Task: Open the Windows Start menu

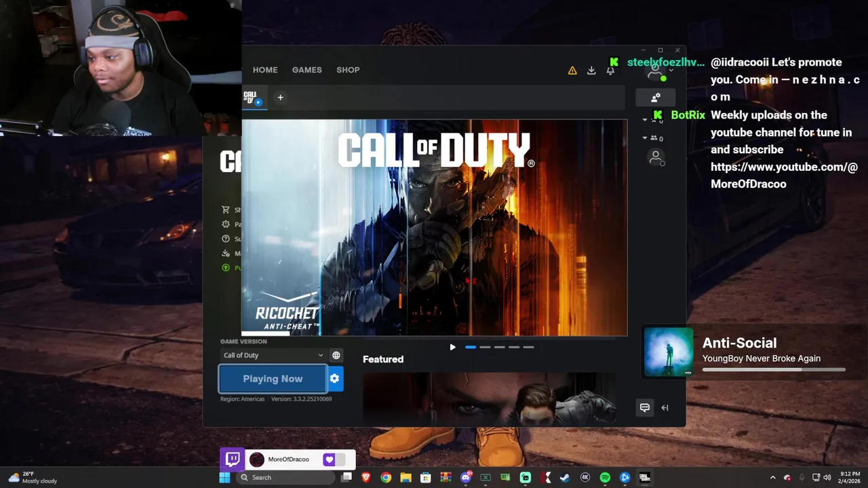Action: [x=224, y=478]
